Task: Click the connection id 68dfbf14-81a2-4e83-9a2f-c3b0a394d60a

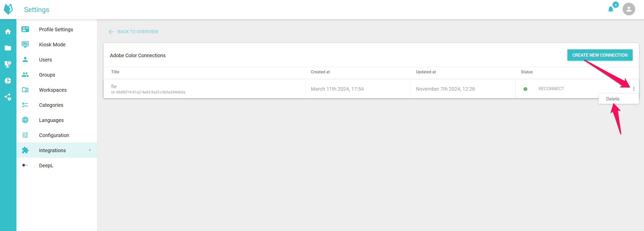Action: click(148, 92)
